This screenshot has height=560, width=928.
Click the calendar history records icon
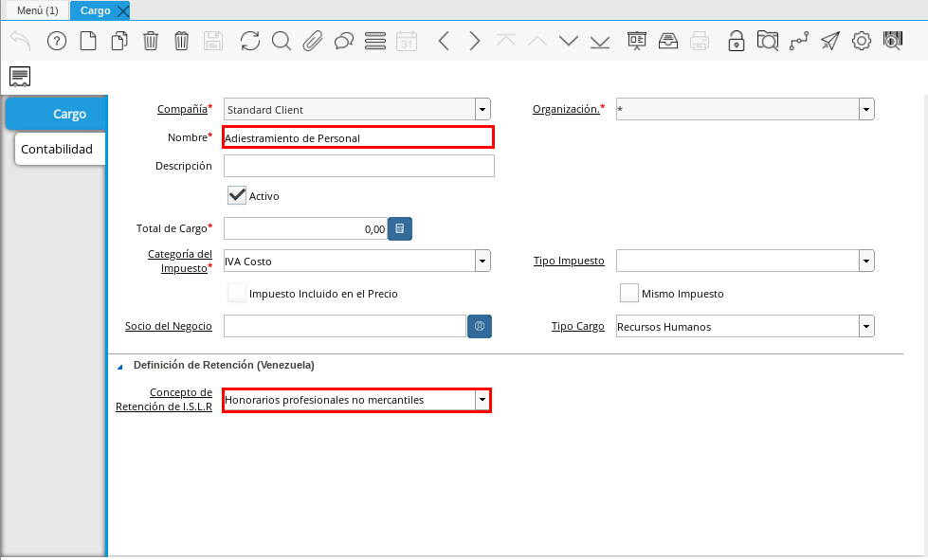407,41
